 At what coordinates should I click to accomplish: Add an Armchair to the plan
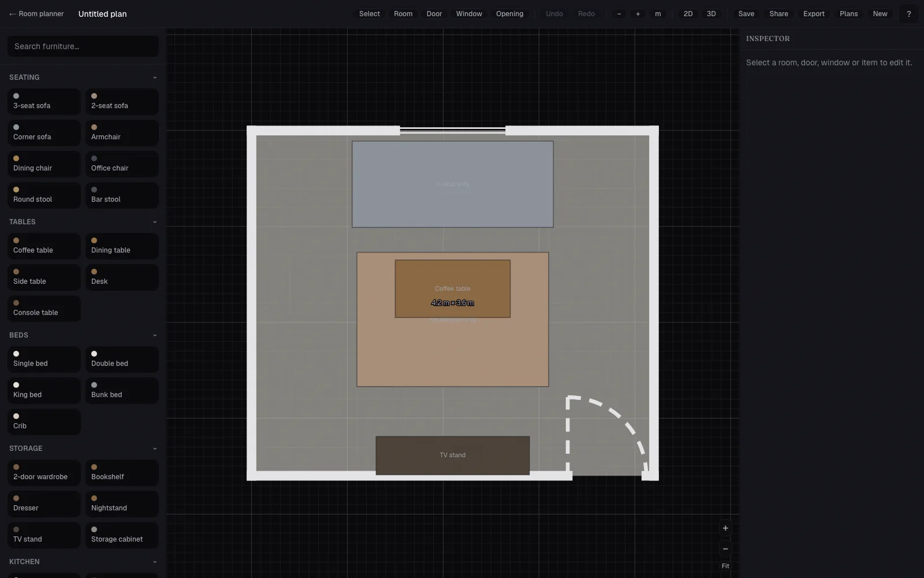(x=122, y=133)
